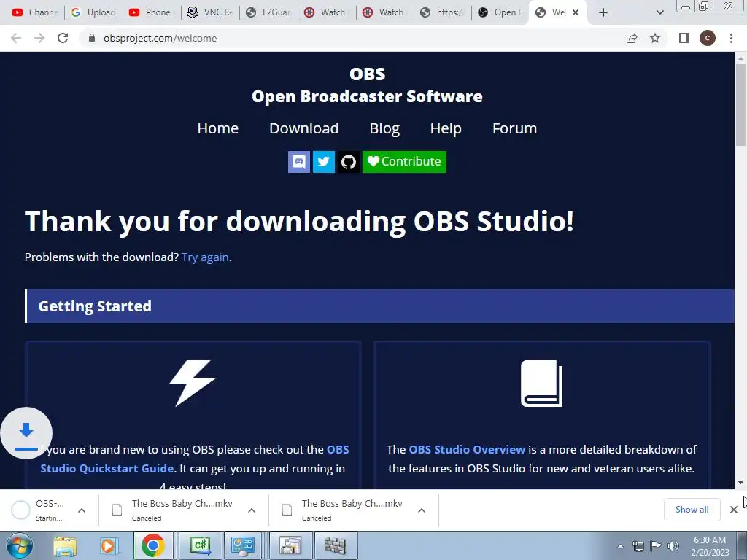Reload the page
Screen dimensions: 747x560
coord(63,38)
